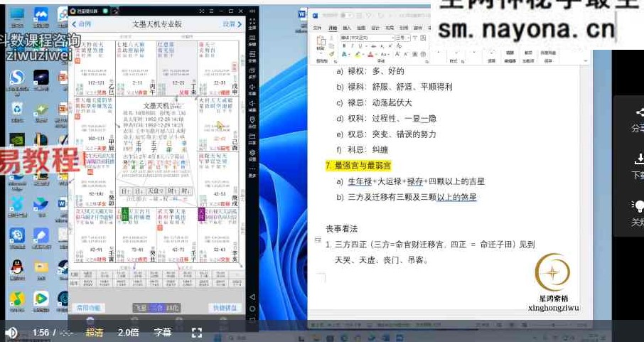Click the undo arrow in Word title bar
This screenshot has height=342, width=644.
[x=368, y=16]
